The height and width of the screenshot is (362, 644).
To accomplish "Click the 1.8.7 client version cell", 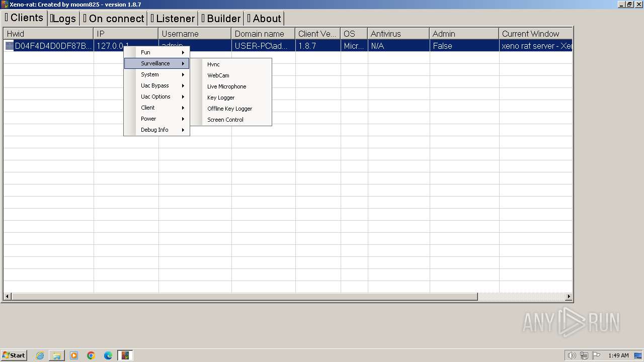I will click(x=318, y=46).
